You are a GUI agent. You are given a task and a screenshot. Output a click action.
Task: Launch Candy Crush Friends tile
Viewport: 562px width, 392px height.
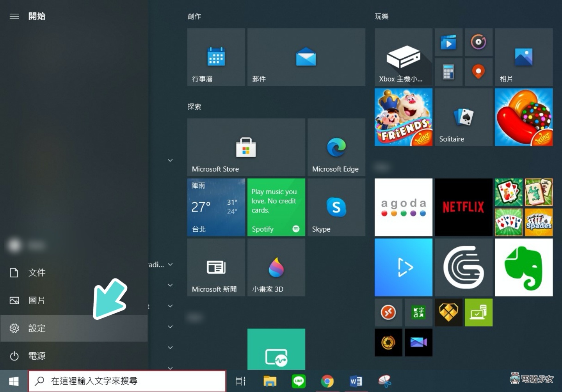(x=404, y=117)
